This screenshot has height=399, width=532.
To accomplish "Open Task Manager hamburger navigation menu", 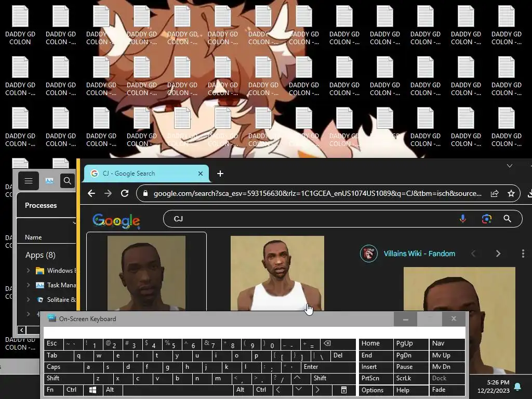I will pos(29,180).
